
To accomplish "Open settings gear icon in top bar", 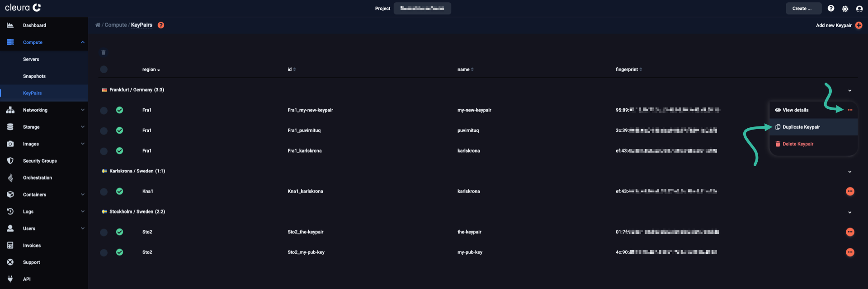I will pos(845,9).
